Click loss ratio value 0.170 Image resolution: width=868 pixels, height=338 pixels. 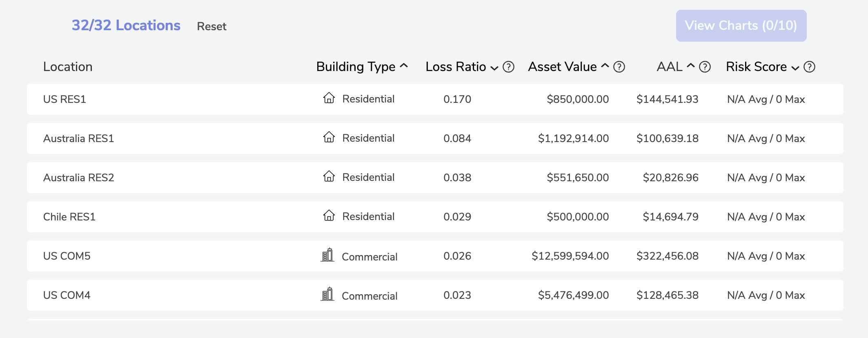[x=457, y=99]
